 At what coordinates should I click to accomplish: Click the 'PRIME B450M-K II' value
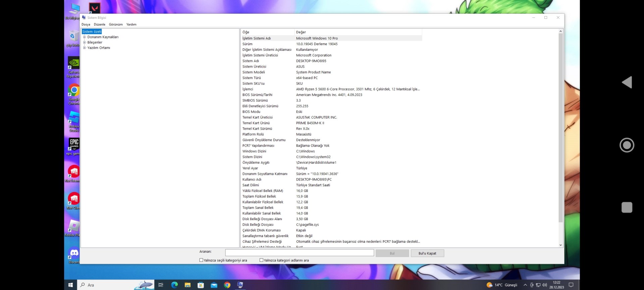point(310,123)
